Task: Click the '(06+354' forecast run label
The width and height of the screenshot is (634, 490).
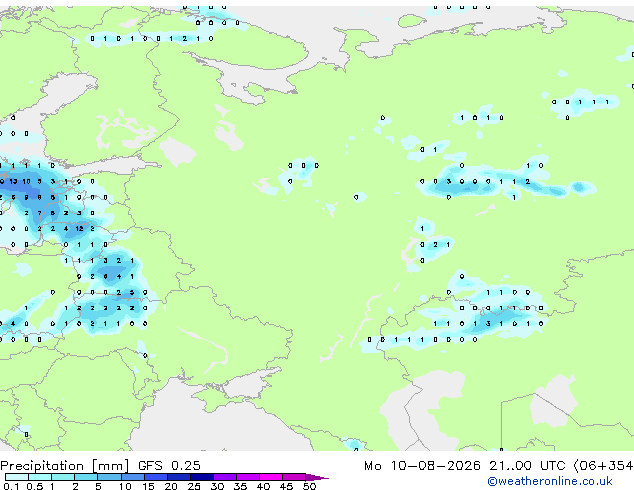Action: pos(603,466)
